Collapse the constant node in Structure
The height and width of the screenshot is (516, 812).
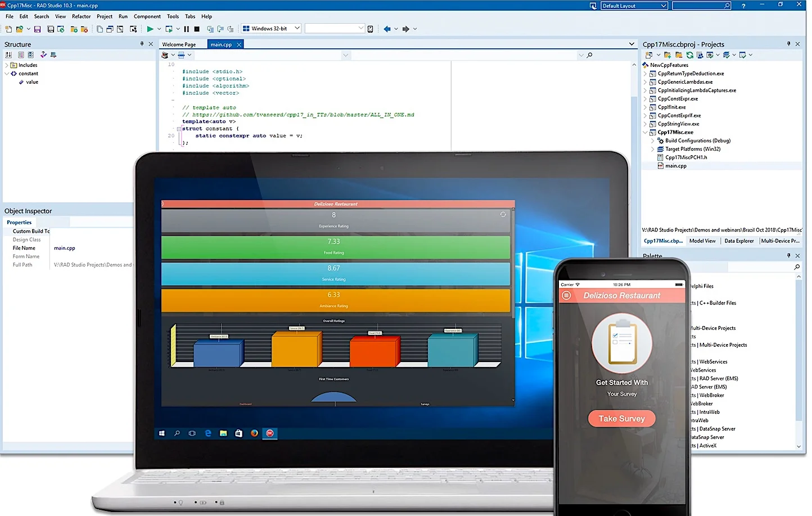coord(7,74)
